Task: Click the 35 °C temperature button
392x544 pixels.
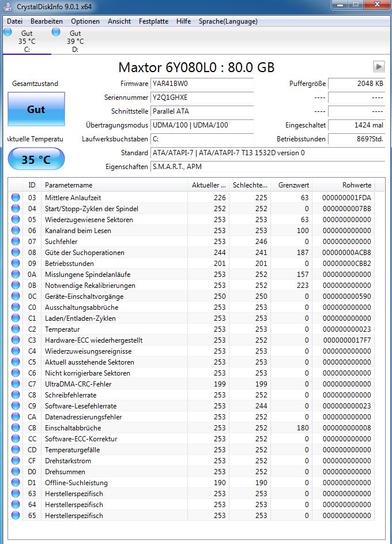Action: click(36, 160)
